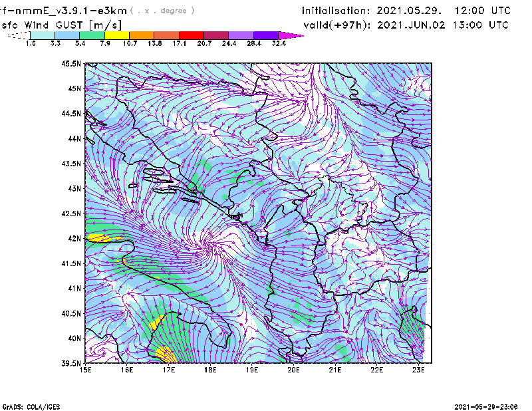
Task: Click the 44N latitude label
Action: coord(74,138)
